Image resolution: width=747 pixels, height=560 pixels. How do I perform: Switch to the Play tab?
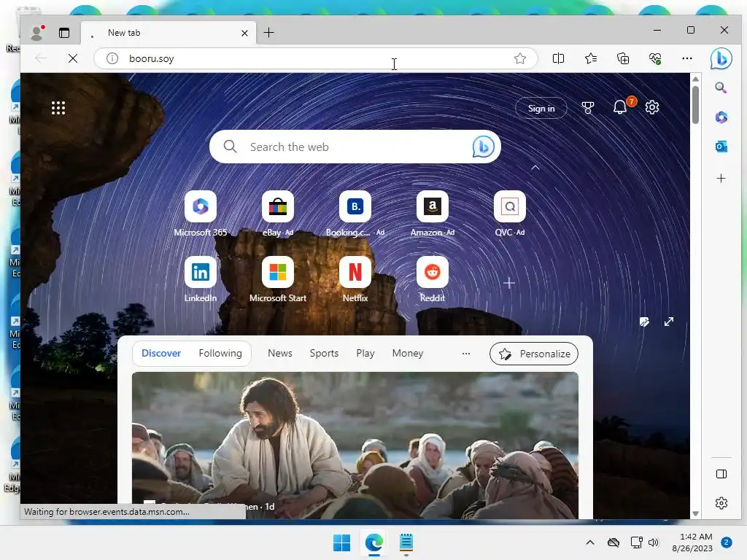tap(365, 354)
